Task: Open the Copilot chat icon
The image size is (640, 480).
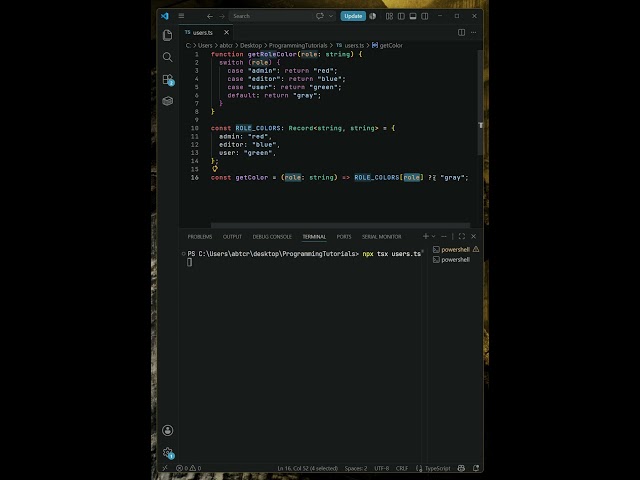Action: [x=320, y=16]
